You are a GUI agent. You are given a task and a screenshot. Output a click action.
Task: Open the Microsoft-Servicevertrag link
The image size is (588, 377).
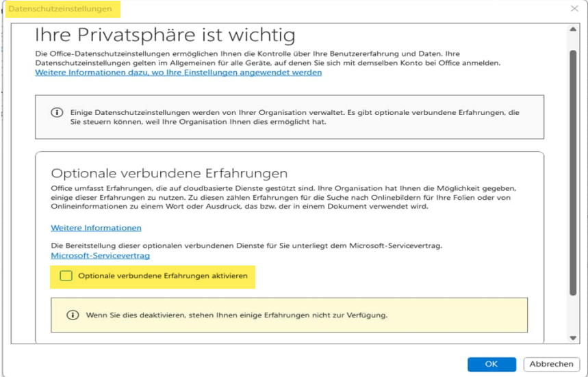coord(100,255)
